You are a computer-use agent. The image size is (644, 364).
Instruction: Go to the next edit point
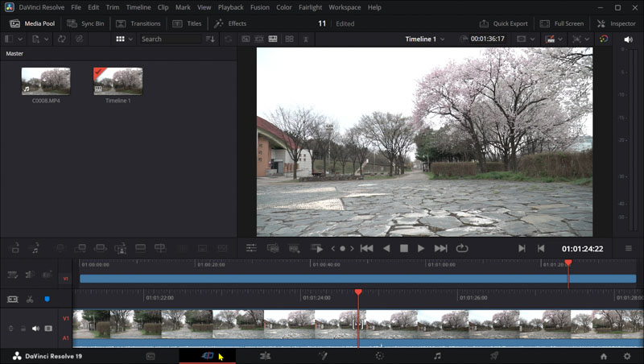pos(522,248)
